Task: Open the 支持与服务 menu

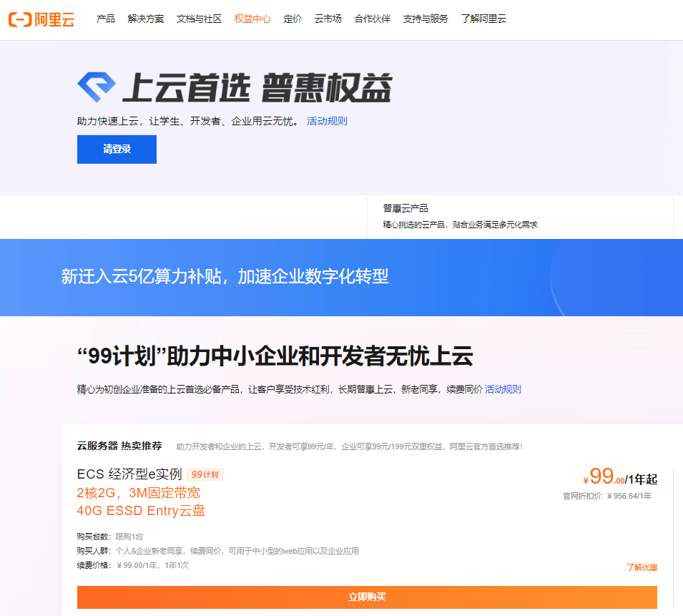Action: [426, 19]
